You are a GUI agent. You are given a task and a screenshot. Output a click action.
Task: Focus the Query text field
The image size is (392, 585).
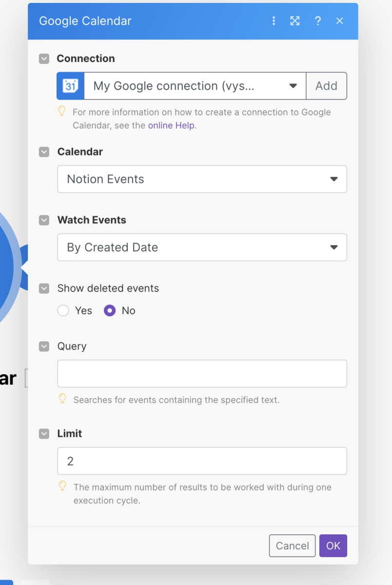point(202,374)
